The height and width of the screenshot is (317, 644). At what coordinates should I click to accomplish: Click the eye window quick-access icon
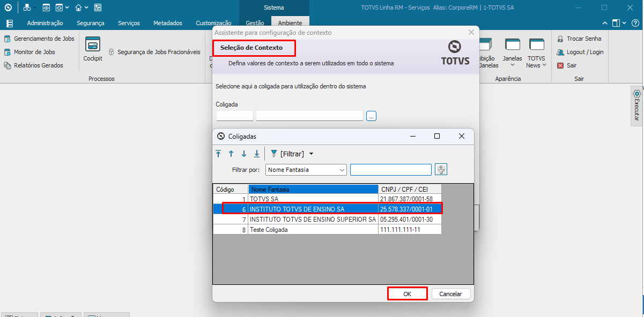pos(46,7)
